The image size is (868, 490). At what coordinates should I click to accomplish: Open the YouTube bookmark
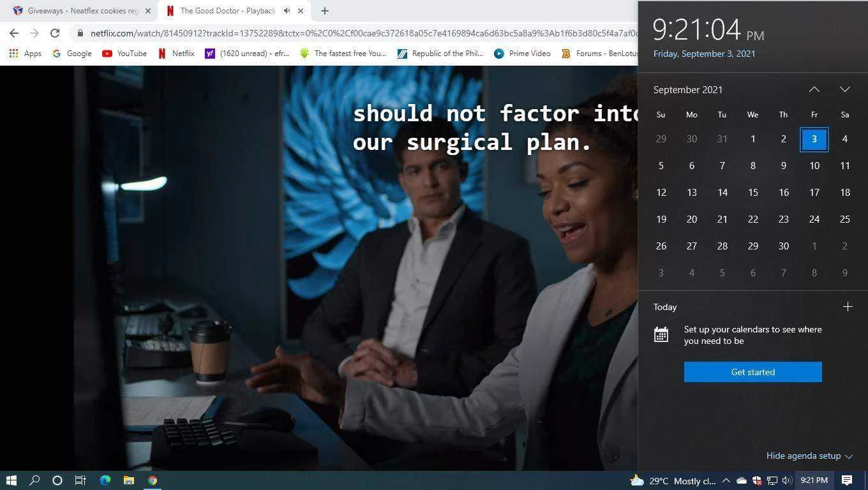tap(124, 54)
